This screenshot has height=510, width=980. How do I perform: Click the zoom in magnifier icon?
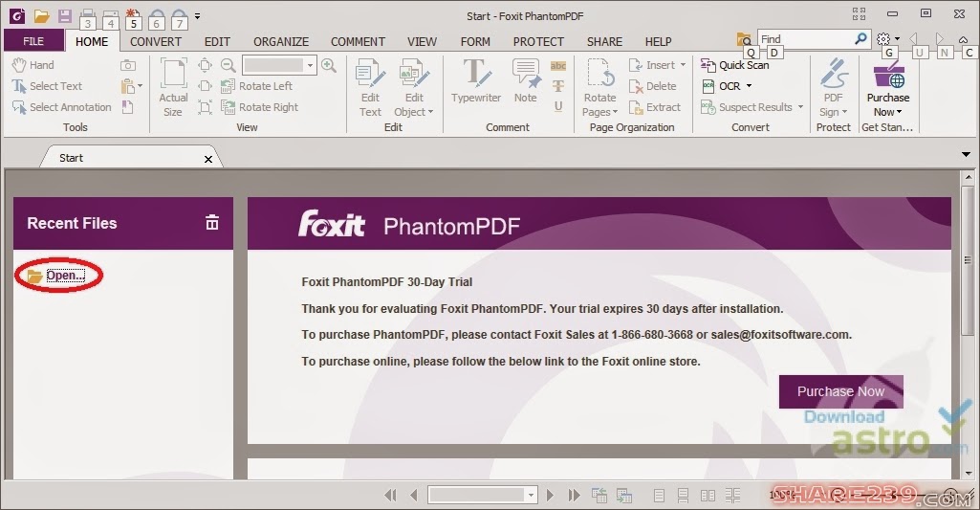[x=328, y=64]
